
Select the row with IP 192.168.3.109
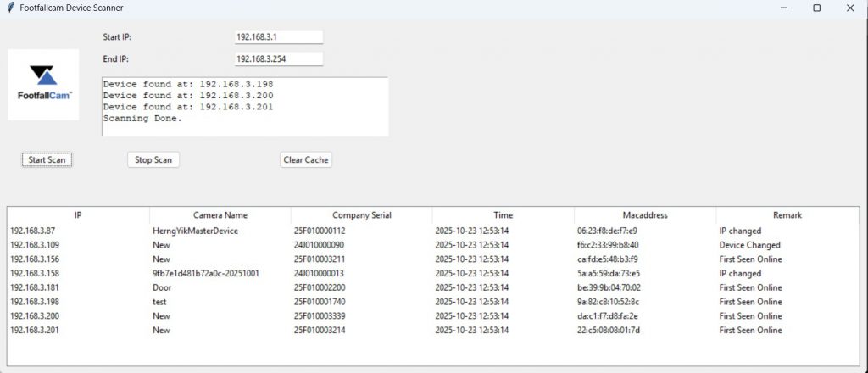(x=34, y=245)
